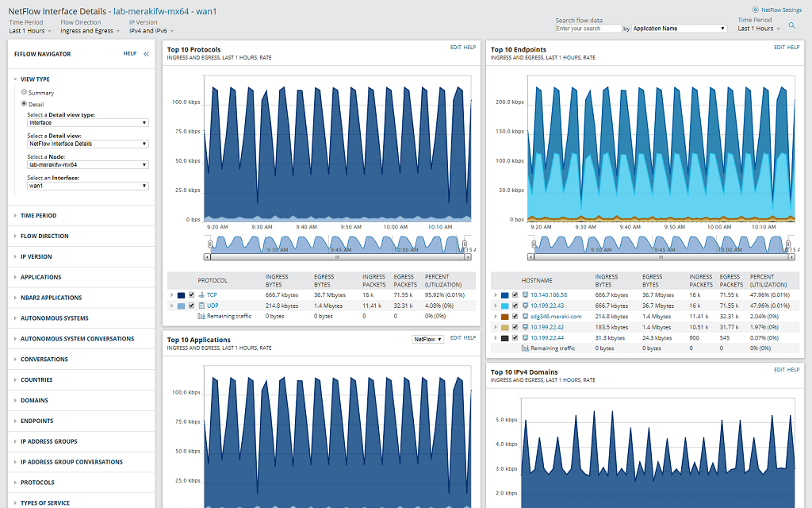The width and height of the screenshot is (812, 508).
Task: Click the UDP protocol icon
Action: pos(201,306)
